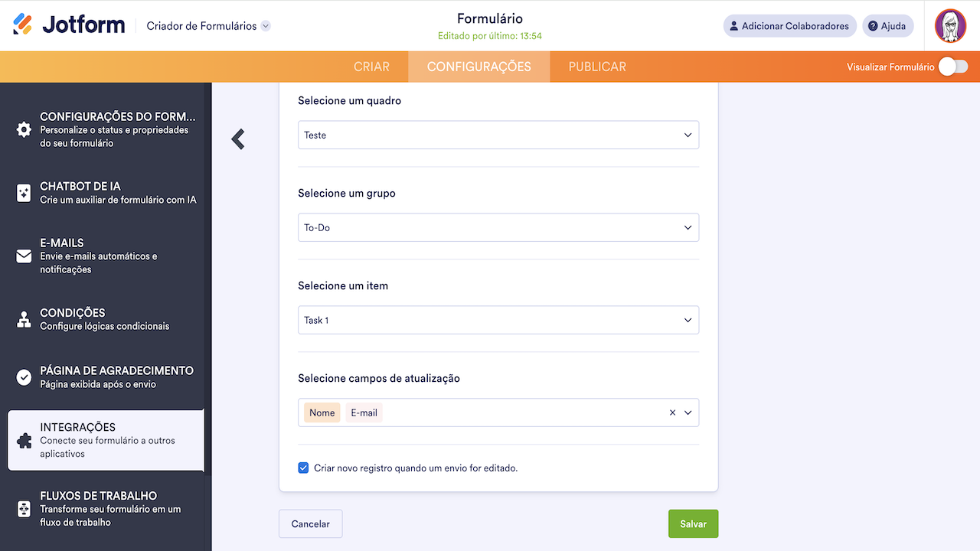Viewport: 980px width, 551px height.
Task: Switch to the PUBLICAR tab
Action: pyautogui.click(x=597, y=67)
